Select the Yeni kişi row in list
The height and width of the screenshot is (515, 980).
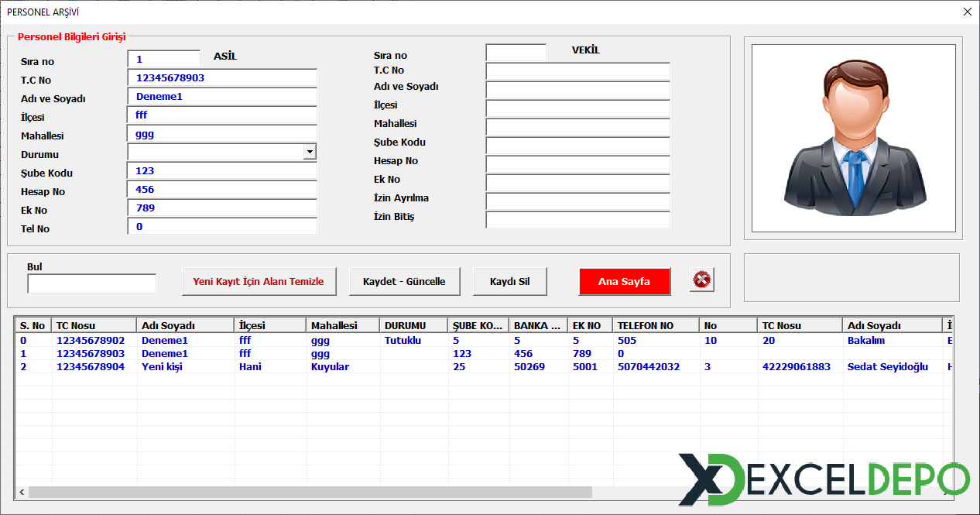(484, 366)
